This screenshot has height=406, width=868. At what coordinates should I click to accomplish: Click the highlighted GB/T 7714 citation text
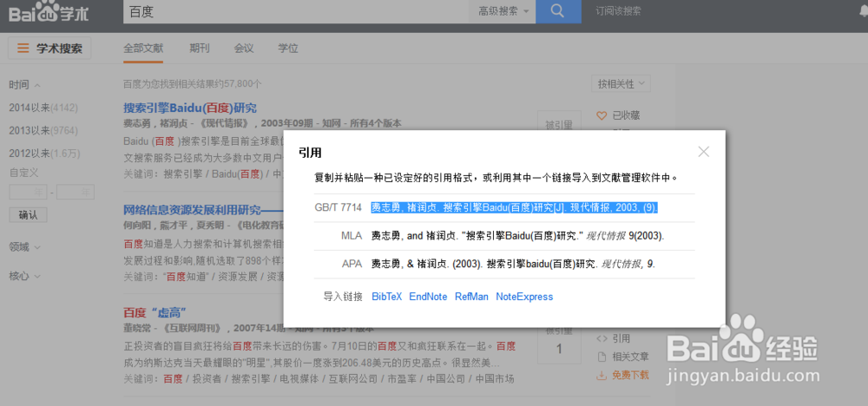[514, 207]
